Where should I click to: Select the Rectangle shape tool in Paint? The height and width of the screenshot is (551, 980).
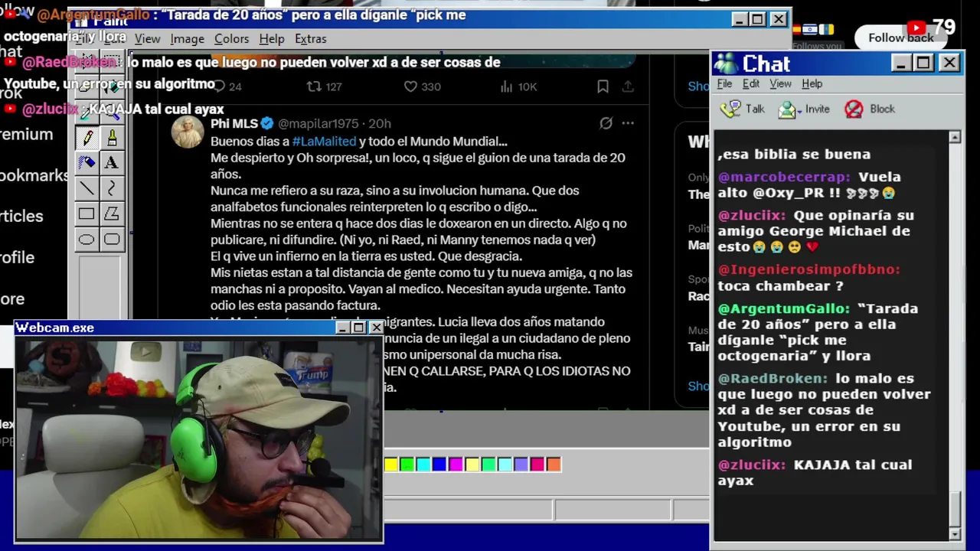87,214
